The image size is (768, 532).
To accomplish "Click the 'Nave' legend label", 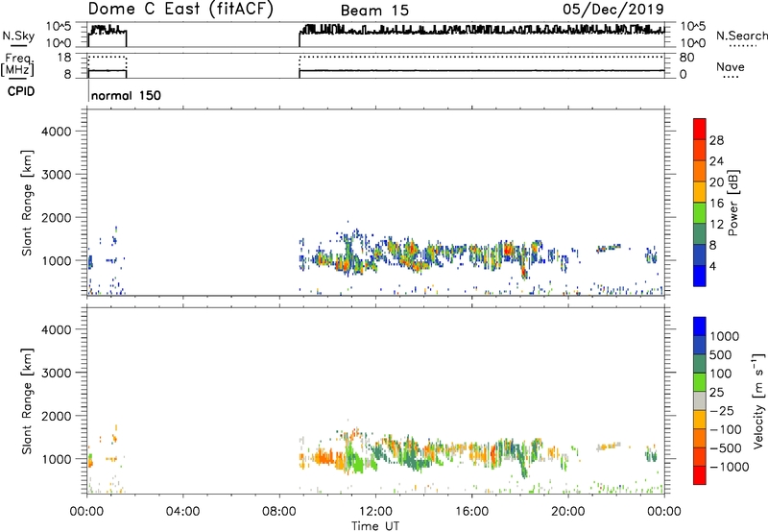I will click(730, 66).
